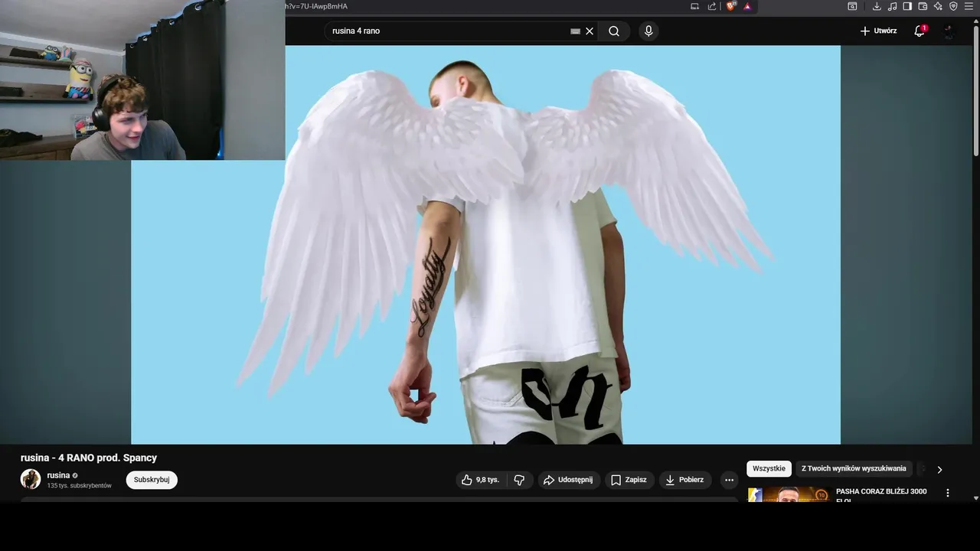This screenshot has height=551, width=980.
Task: Click the install/cast screen icon in address bar
Action: click(x=695, y=6)
